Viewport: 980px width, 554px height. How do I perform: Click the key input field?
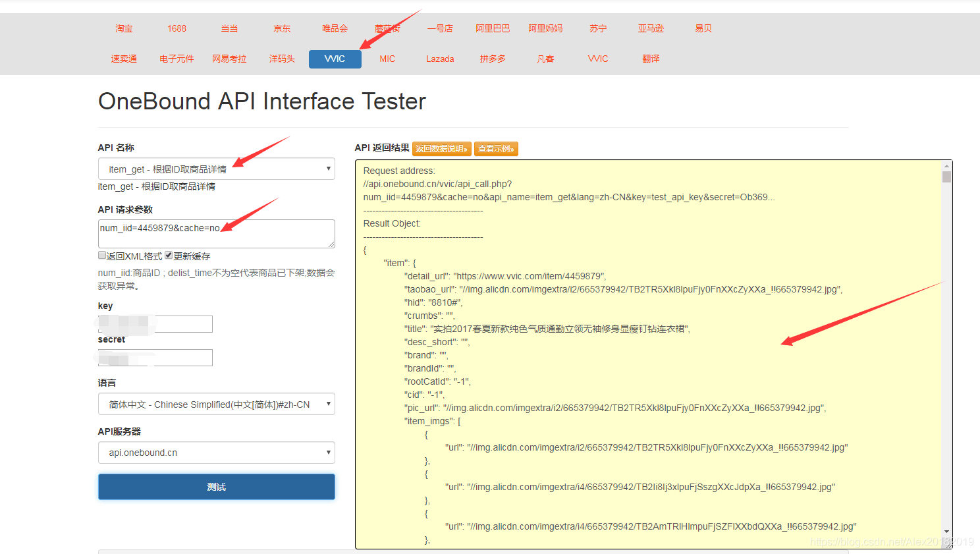pyautogui.click(x=155, y=324)
